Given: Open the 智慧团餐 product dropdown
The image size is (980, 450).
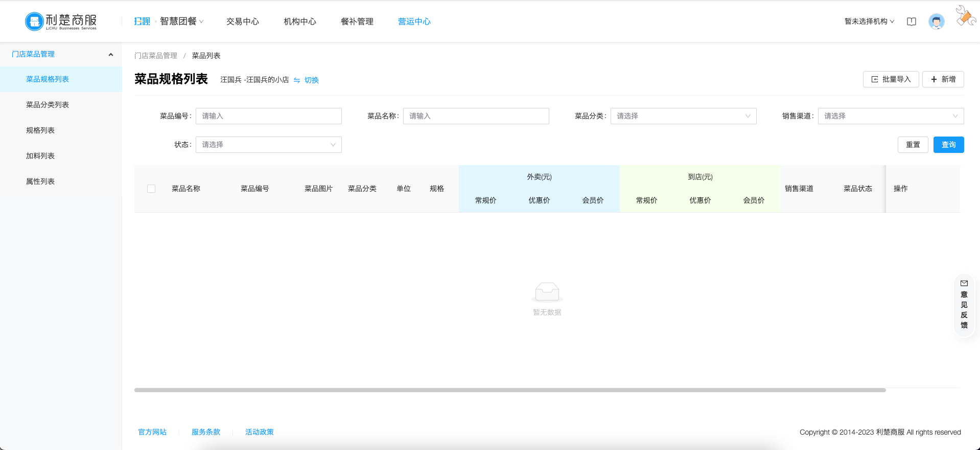Looking at the screenshot, I should (x=181, y=21).
